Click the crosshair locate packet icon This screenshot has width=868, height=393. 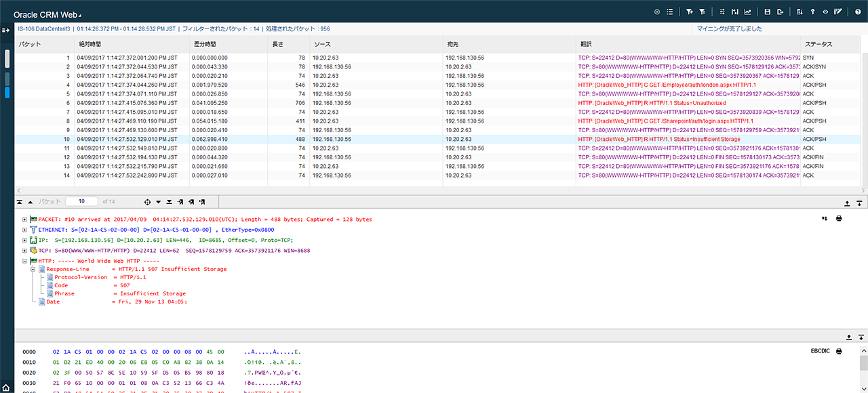148,202
